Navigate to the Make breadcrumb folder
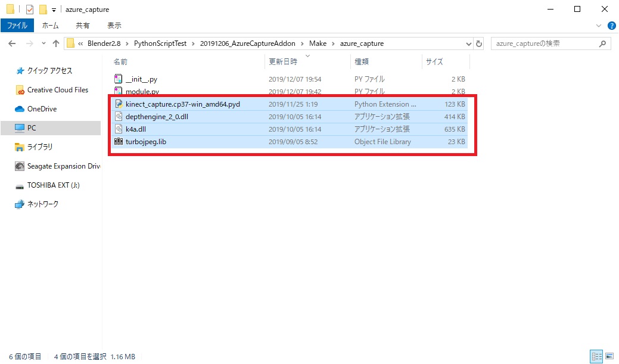Screen dimensions: 619x364 318,43
